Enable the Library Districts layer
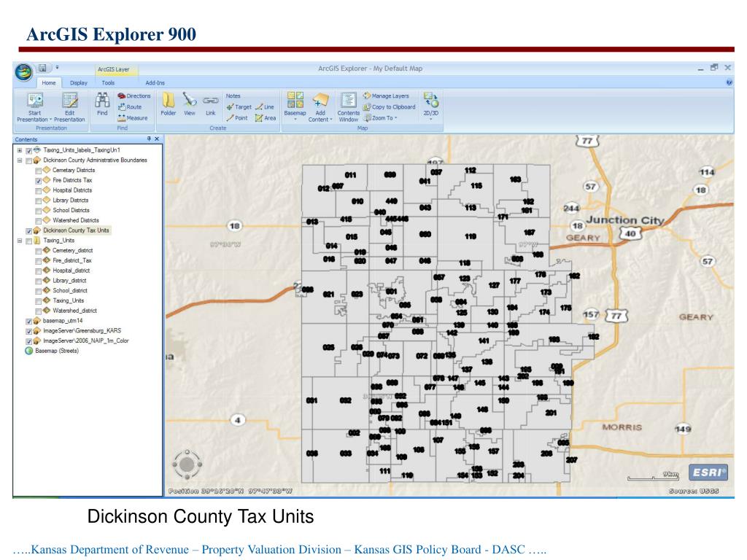 click(x=39, y=201)
